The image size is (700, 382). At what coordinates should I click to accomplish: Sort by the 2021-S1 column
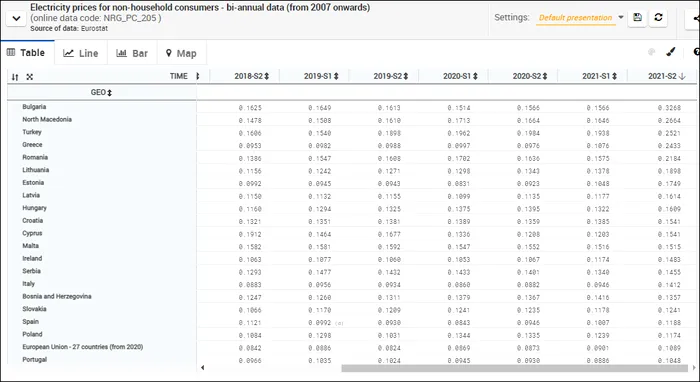coord(614,76)
